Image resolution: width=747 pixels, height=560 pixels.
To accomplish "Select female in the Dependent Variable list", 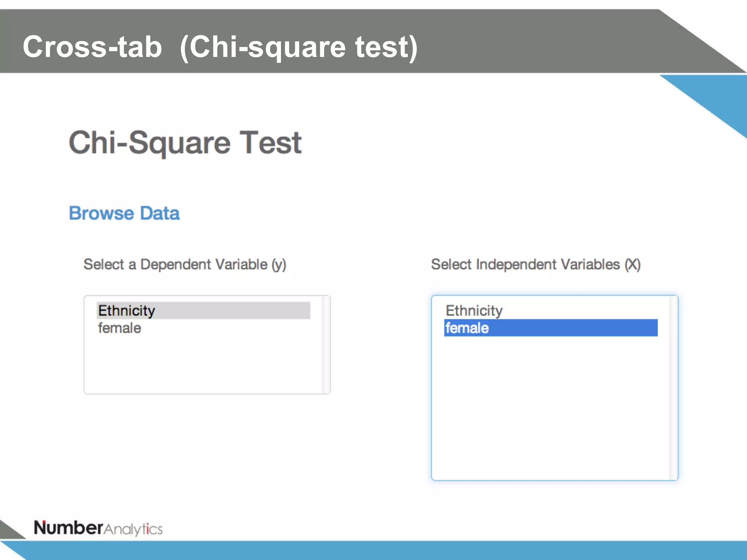I will pyautogui.click(x=203, y=328).
